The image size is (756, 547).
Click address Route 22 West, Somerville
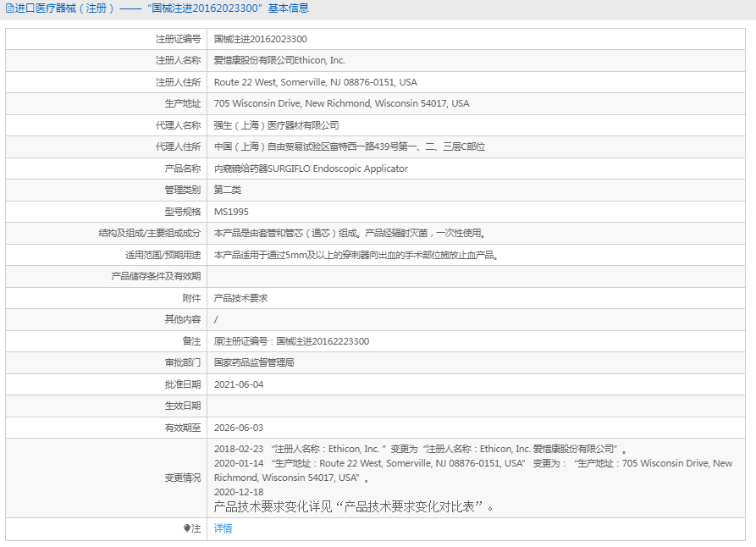(x=315, y=82)
